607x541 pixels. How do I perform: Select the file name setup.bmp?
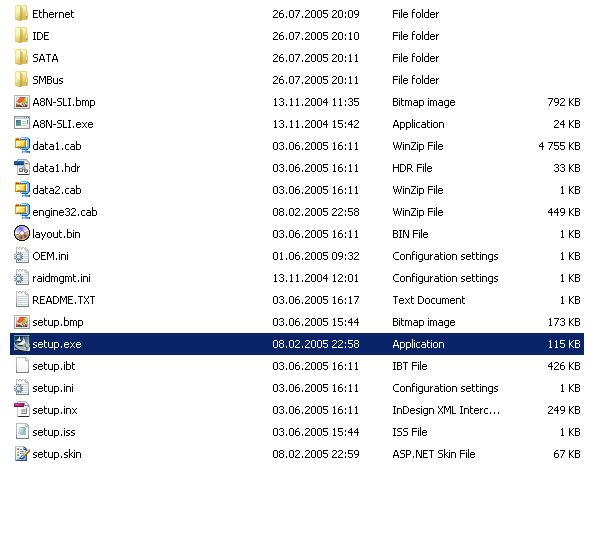coord(58,322)
